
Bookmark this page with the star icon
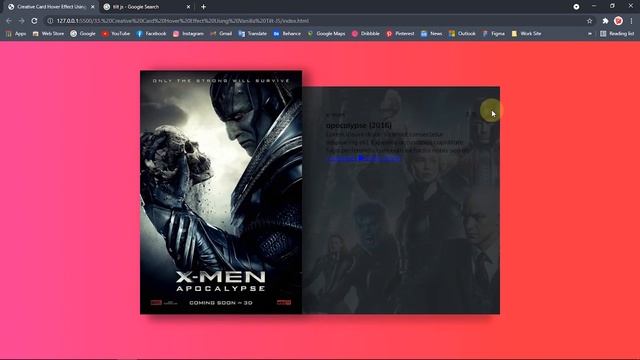pos(589,21)
